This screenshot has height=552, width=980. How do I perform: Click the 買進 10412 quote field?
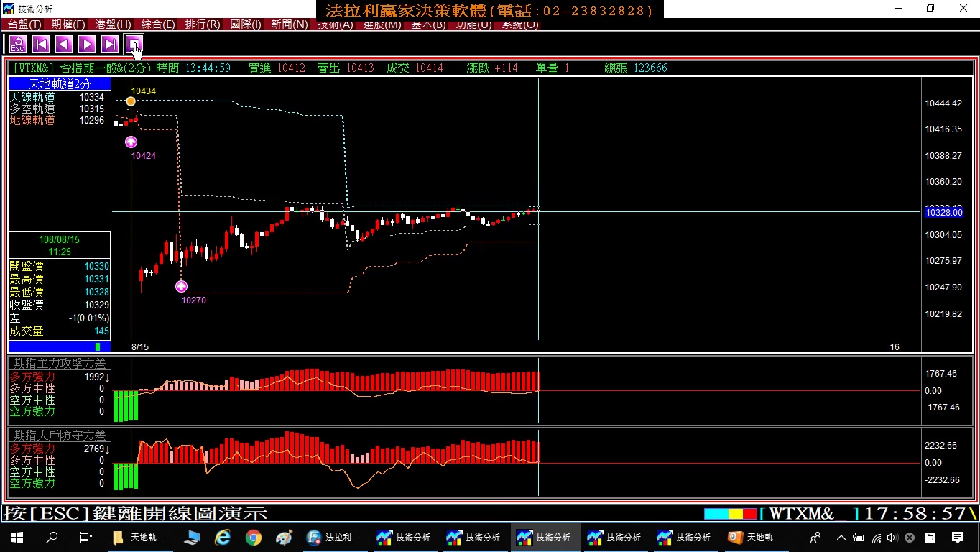click(x=277, y=68)
